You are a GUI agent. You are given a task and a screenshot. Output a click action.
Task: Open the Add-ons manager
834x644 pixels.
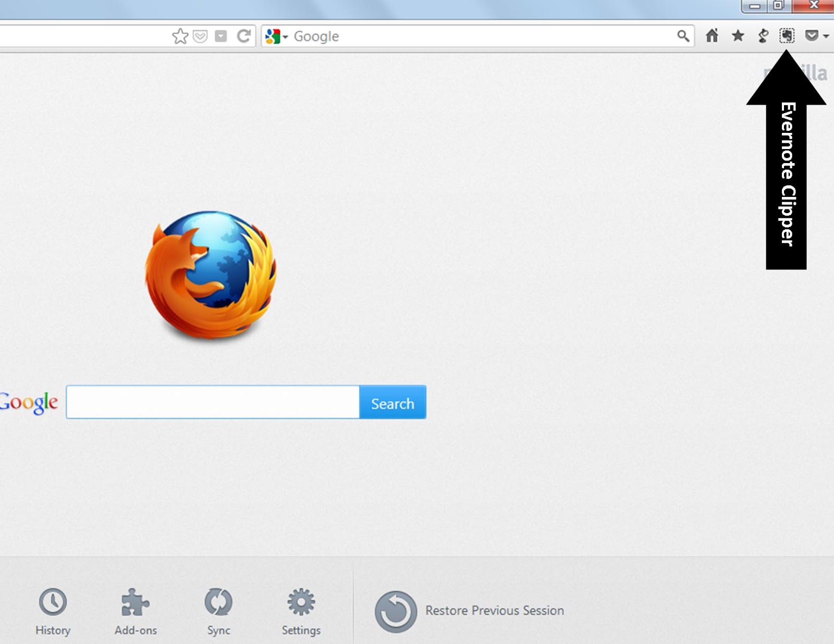point(136,612)
